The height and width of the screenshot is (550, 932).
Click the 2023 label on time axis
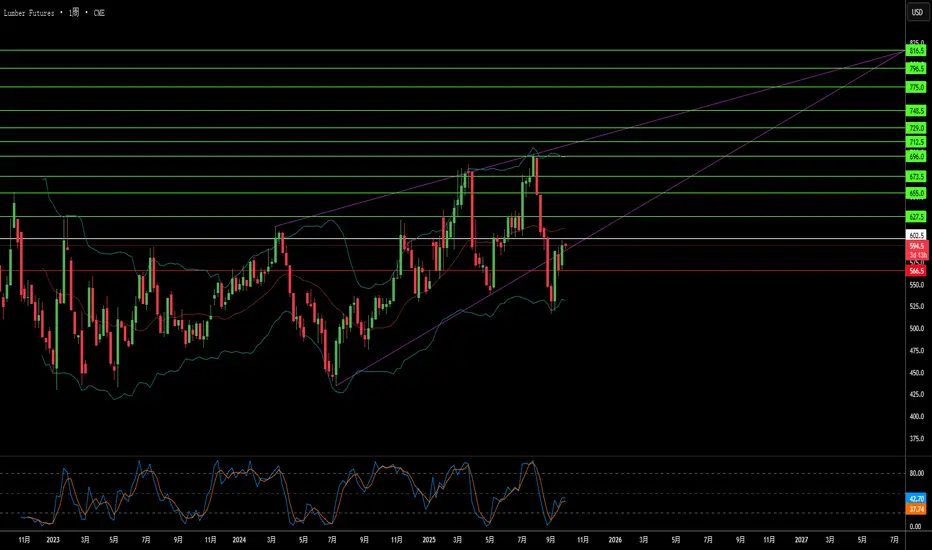(x=53, y=540)
